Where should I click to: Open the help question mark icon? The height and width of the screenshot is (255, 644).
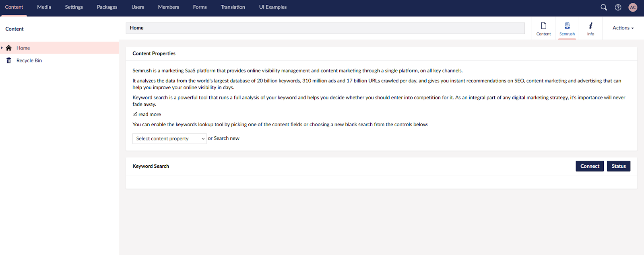(618, 7)
